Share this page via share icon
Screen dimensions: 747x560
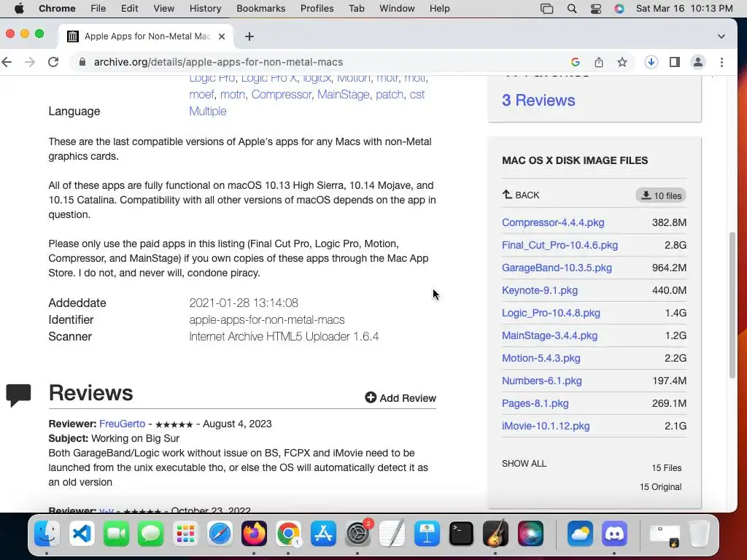[599, 62]
